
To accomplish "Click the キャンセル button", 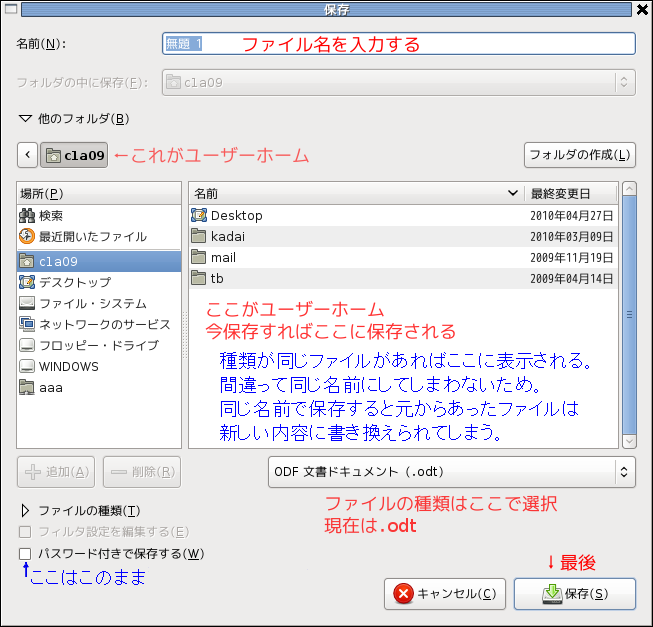I will click(x=445, y=594).
